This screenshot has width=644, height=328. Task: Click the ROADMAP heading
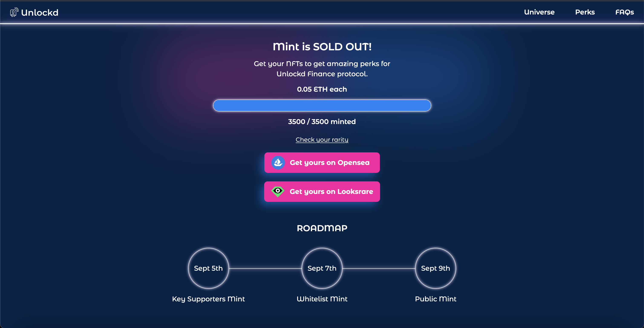click(x=322, y=228)
